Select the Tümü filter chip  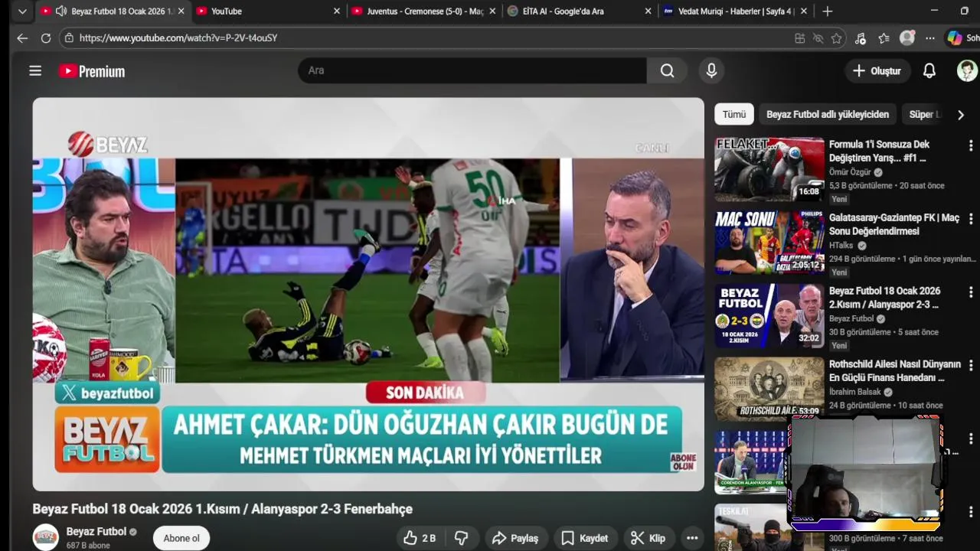pyautogui.click(x=733, y=114)
